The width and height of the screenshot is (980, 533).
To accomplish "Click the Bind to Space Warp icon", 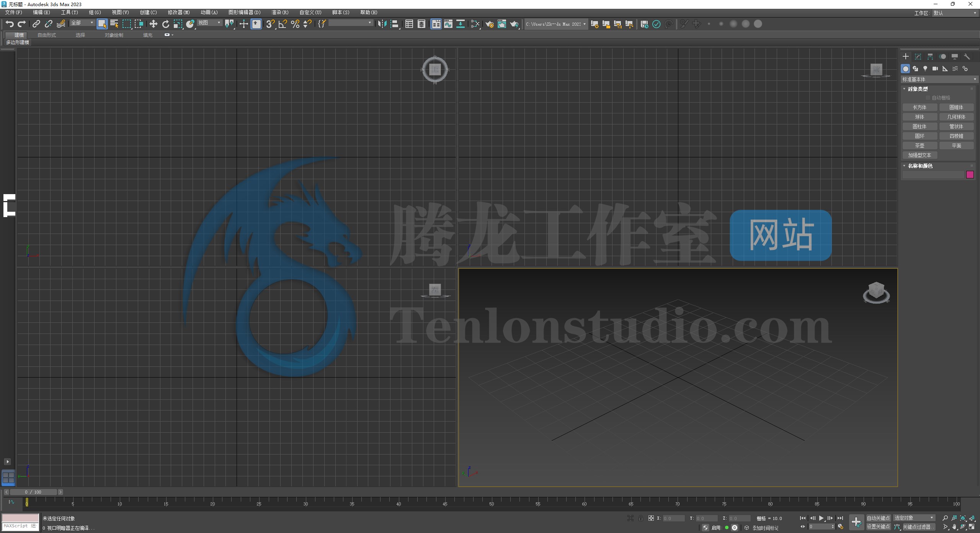I will [61, 24].
